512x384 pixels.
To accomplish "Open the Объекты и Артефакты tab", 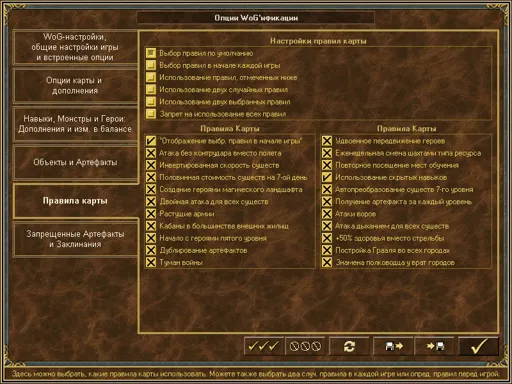I will (75, 162).
